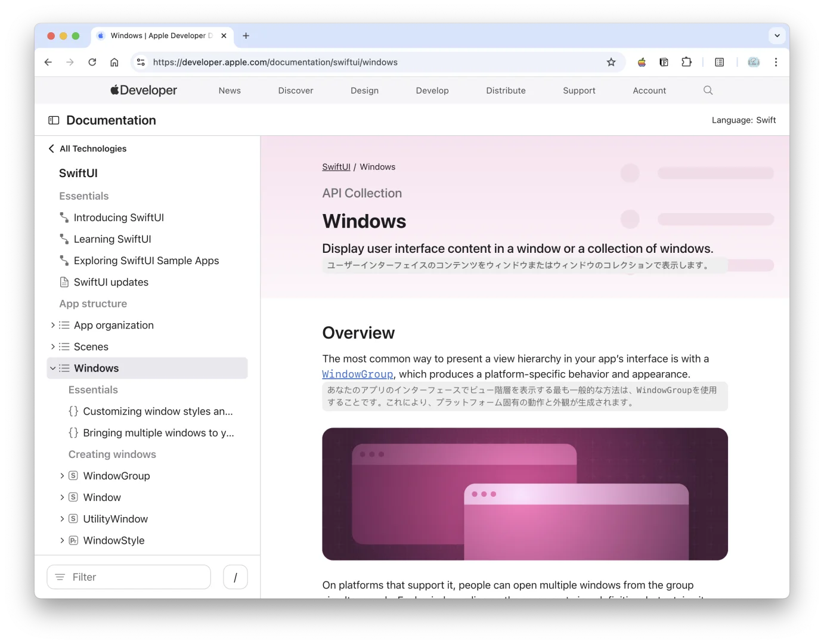This screenshot has width=824, height=644.
Task: Go back to the previous page
Action: (x=48, y=62)
